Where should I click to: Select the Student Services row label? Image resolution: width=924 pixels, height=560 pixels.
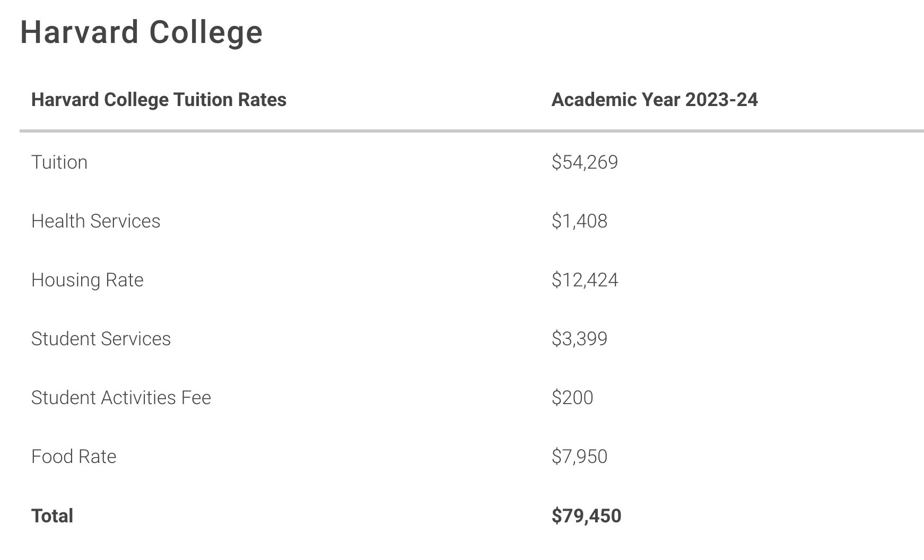coord(101,339)
